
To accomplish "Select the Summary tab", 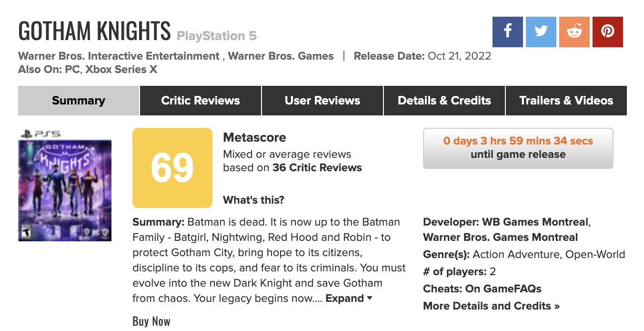I will point(79,101).
